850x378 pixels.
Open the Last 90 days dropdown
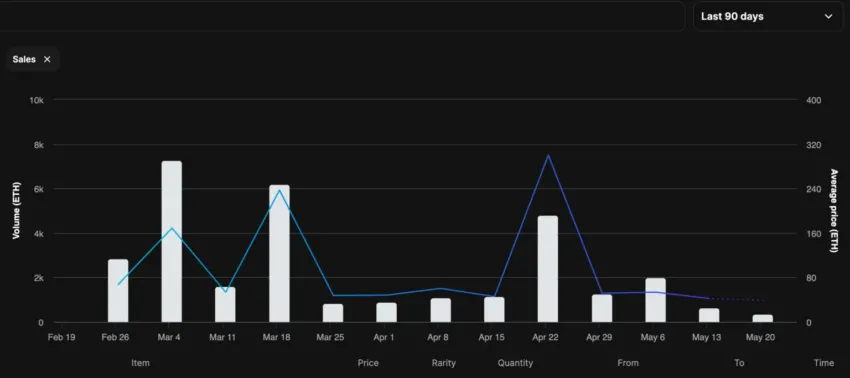pos(768,16)
